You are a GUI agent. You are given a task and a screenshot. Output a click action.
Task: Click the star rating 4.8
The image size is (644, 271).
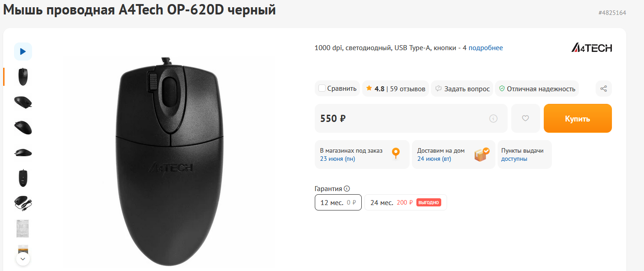[x=375, y=89]
